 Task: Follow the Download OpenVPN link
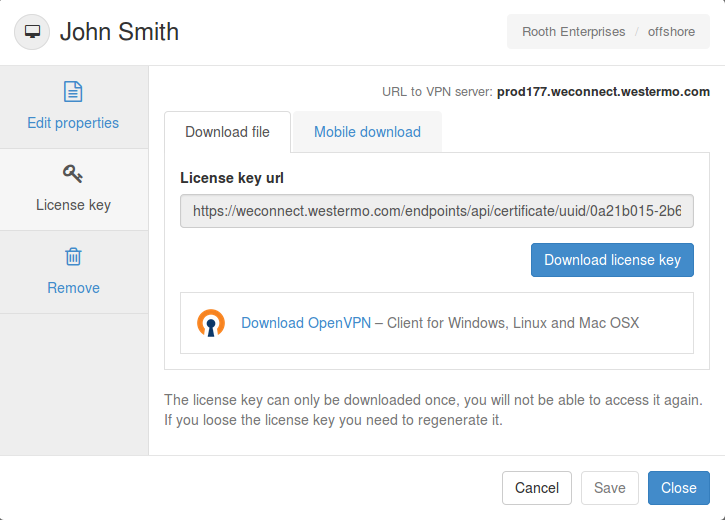[306, 323]
